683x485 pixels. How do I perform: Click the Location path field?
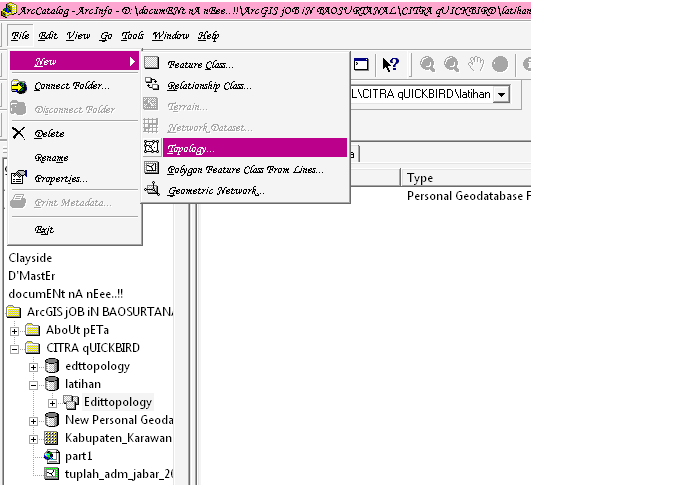[423, 94]
